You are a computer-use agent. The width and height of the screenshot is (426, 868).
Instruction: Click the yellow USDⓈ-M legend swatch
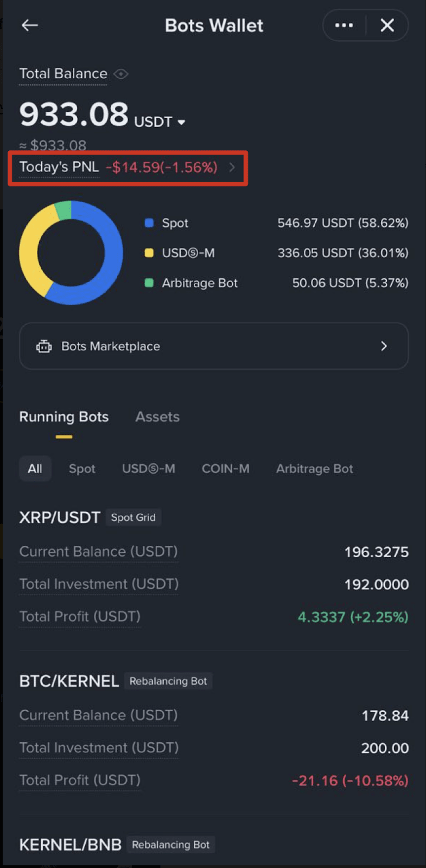149,253
